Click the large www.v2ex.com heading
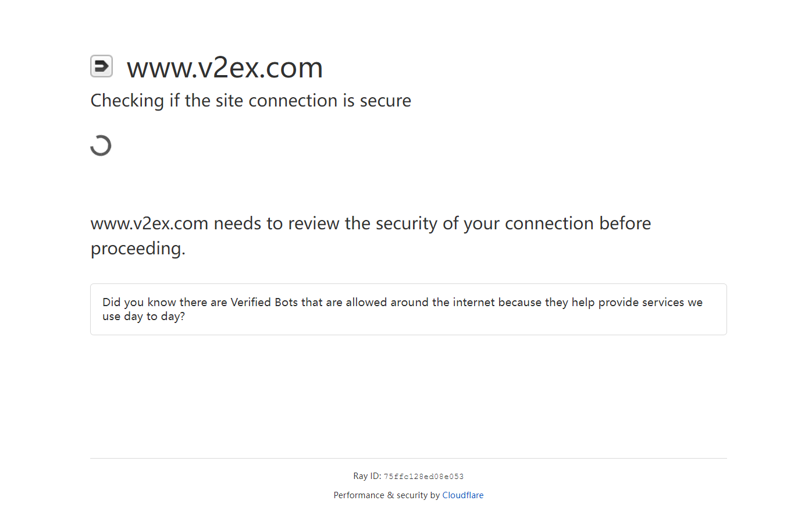 tap(225, 68)
